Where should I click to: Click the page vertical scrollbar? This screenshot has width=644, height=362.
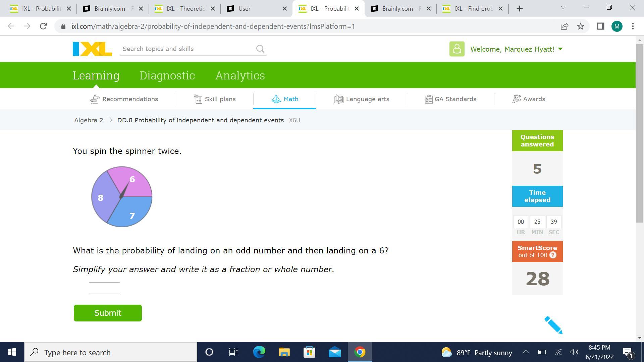(640, 134)
